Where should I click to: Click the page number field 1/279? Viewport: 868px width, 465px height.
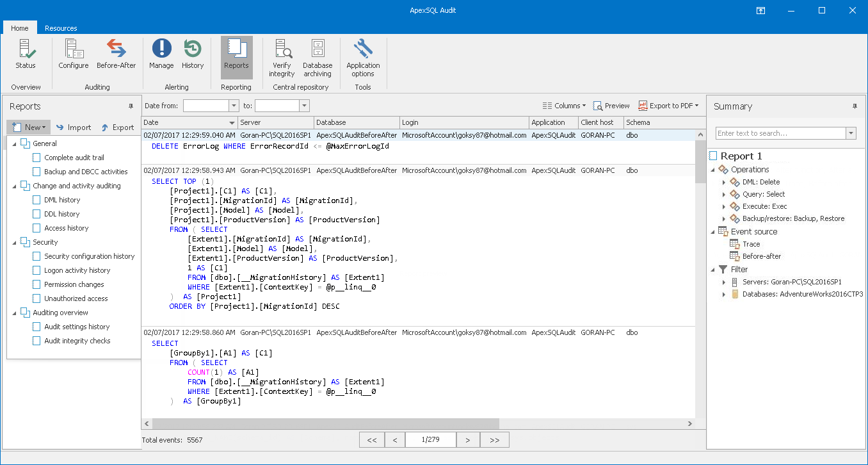click(x=431, y=439)
